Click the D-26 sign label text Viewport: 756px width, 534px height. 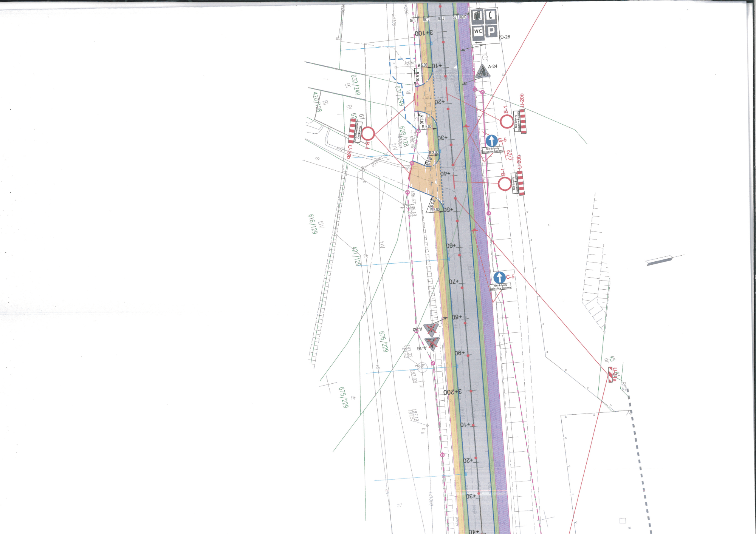click(x=505, y=37)
